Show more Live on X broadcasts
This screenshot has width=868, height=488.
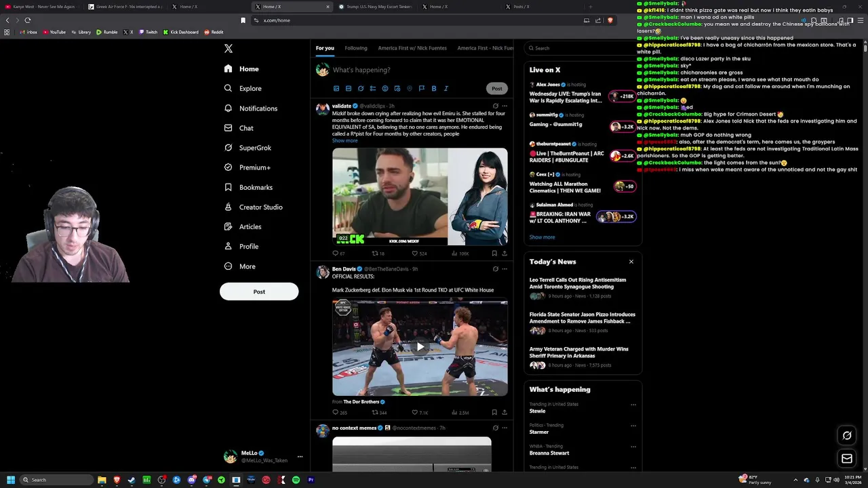tap(542, 237)
